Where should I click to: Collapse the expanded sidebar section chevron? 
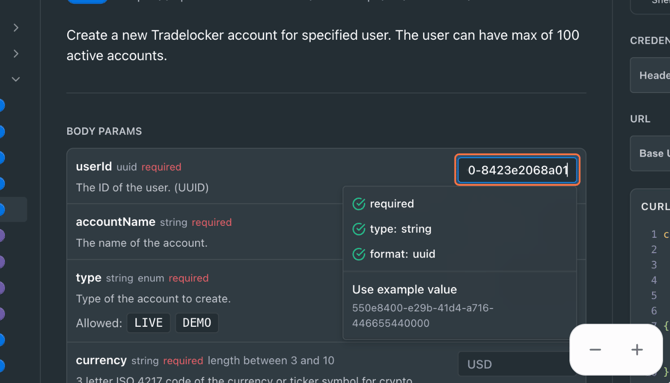tap(16, 79)
